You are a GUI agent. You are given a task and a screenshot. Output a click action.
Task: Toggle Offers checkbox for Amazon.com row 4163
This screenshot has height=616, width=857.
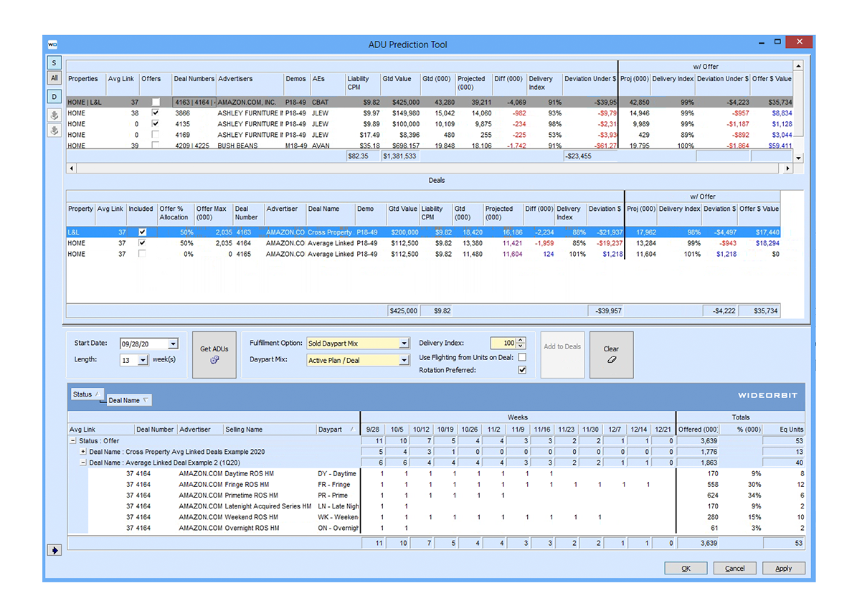(x=156, y=103)
